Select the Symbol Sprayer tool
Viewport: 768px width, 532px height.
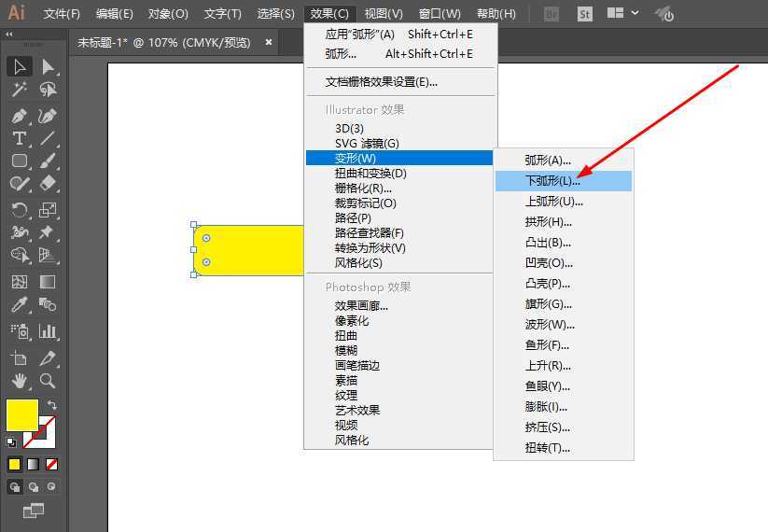coord(20,331)
